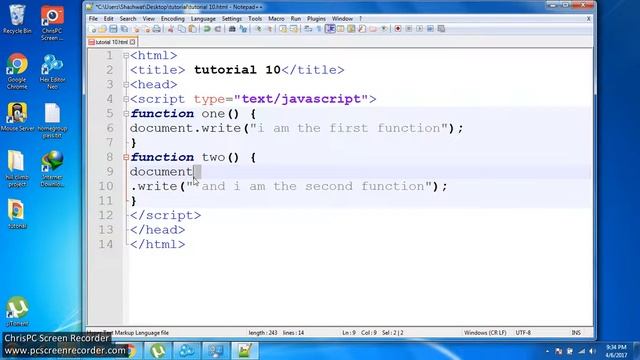Screen dimensions: 640x360
Task: Open the Settings menu
Action: (x=232, y=19)
